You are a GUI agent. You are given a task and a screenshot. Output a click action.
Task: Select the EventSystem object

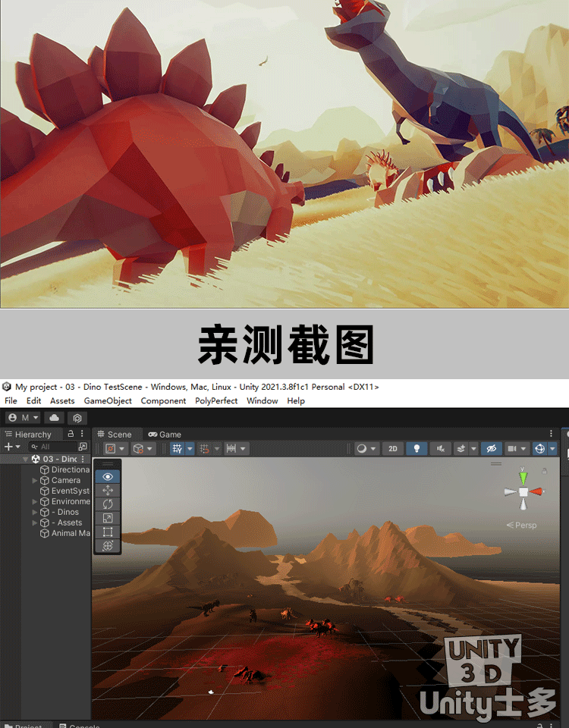(65, 491)
